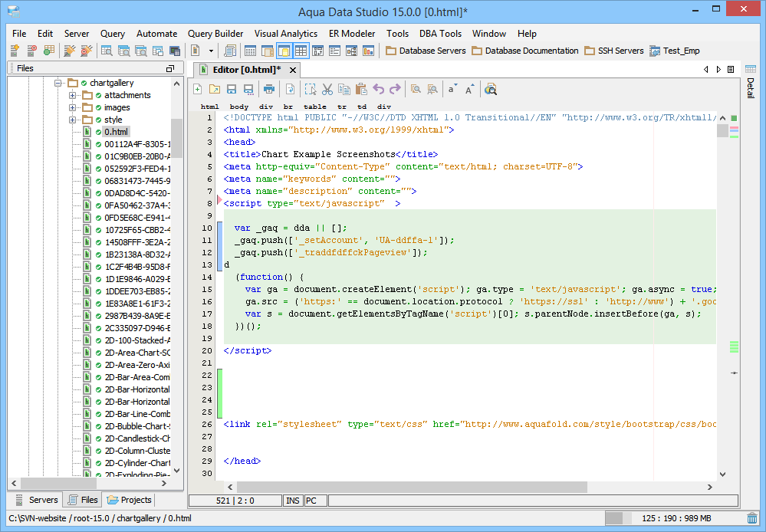Click the garbage collection trash icon

tap(752, 519)
